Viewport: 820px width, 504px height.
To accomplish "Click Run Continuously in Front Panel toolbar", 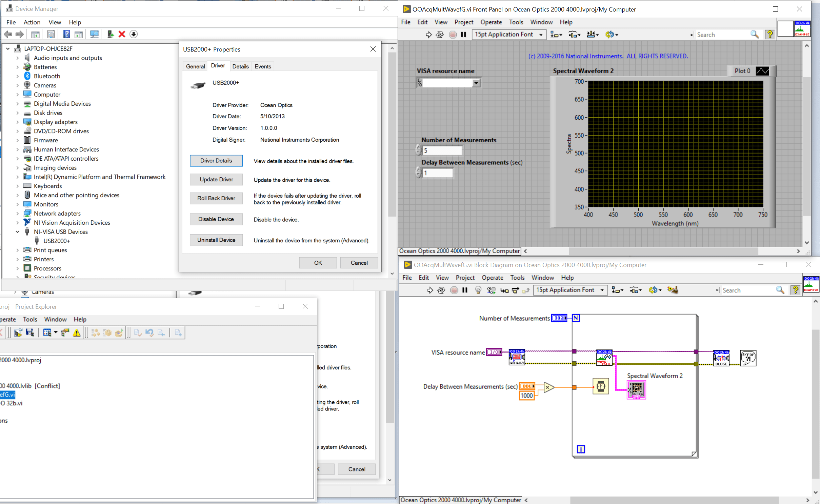I will [440, 35].
